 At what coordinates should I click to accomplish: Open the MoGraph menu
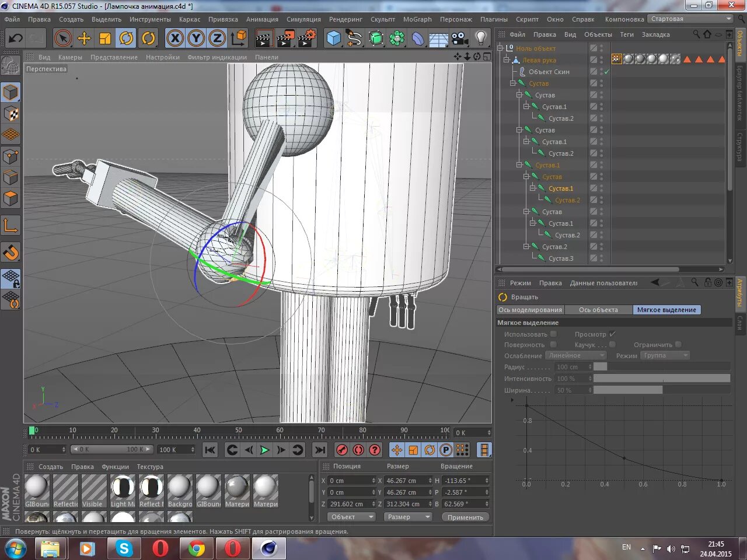417,19
